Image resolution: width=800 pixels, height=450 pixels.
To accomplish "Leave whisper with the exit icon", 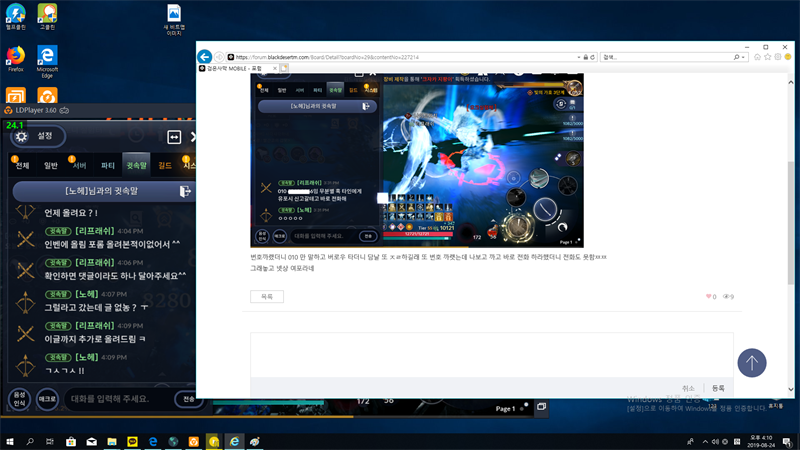I will (185, 191).
